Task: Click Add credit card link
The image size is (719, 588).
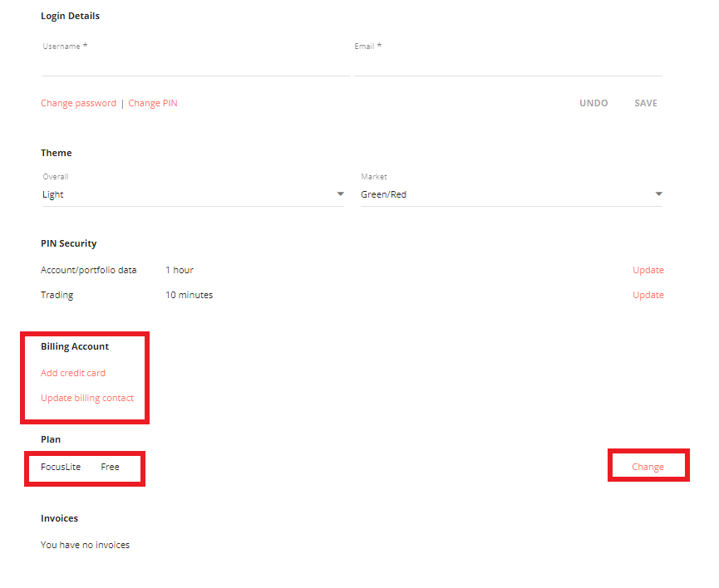Action: pos(73,373)
